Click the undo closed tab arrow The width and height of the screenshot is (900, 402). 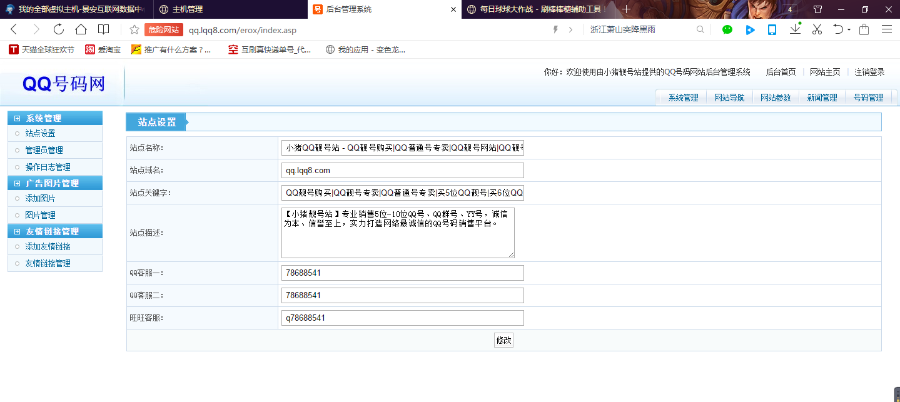click(x=838, y=30)
